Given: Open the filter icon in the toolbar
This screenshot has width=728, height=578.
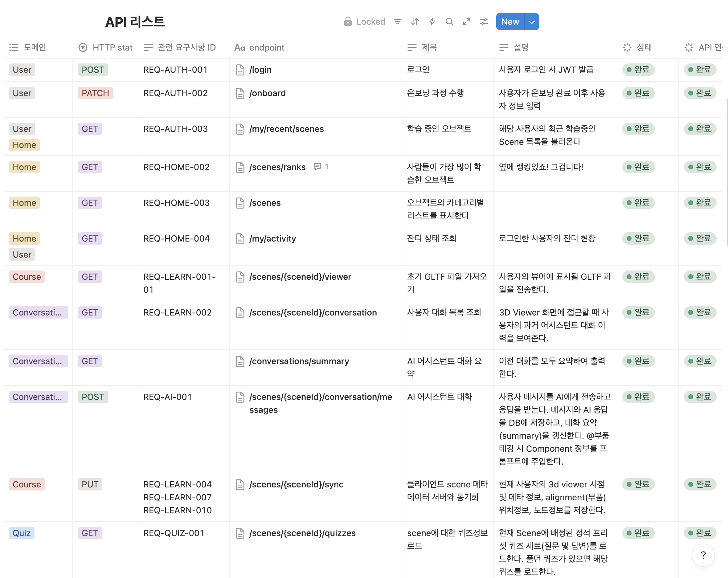Looking at the screenshot, I should point(397,22).
